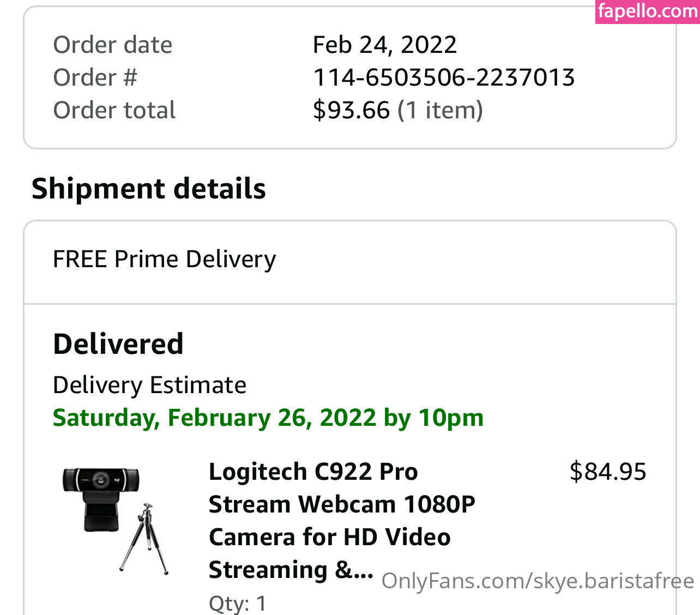Click the Feb 24, 2022 order date value
The height and width of the screenshot is (615, 700).
click(x=384, y=45)
